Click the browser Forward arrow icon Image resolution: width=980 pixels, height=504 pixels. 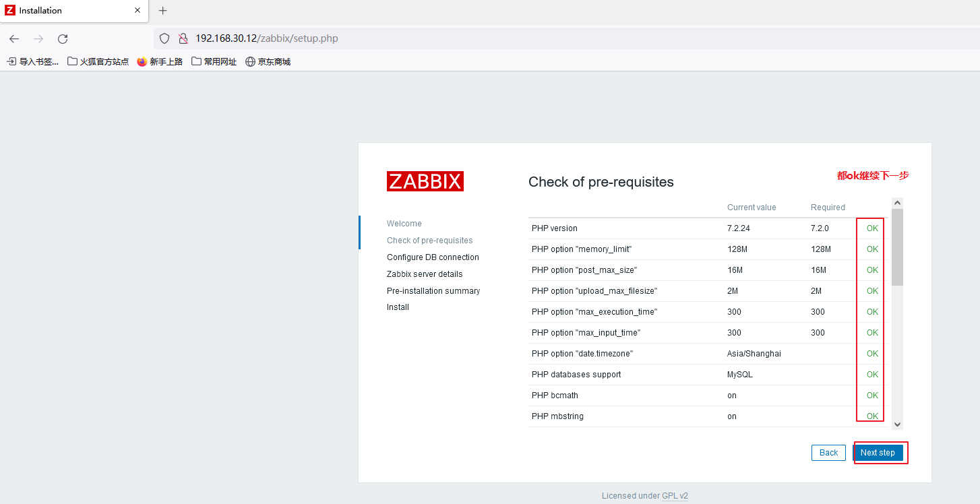click(x=38, y=39)
